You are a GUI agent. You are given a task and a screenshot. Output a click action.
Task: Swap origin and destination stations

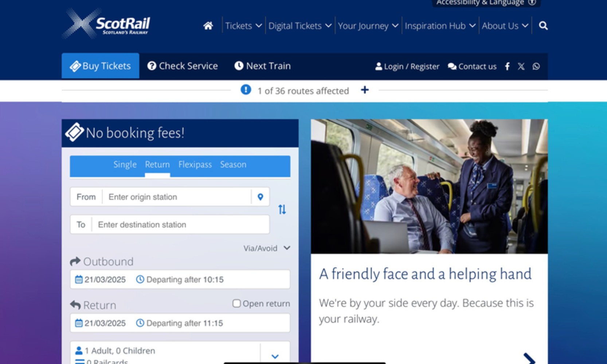point(282,209)
